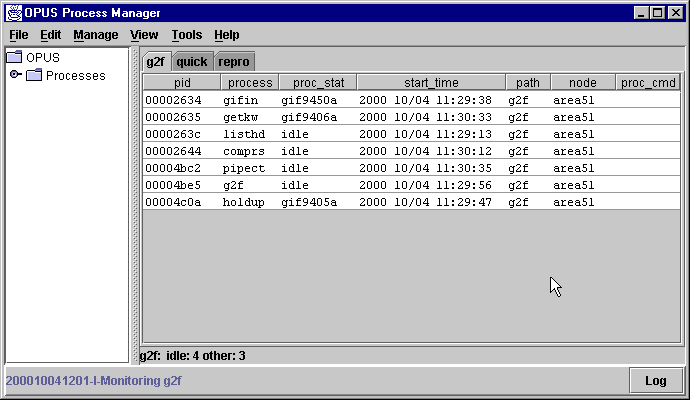This screenshot has width=690, height=400.
Task: Switch to the repro tab
Action: pyautogui.click(x=233, y=62)
